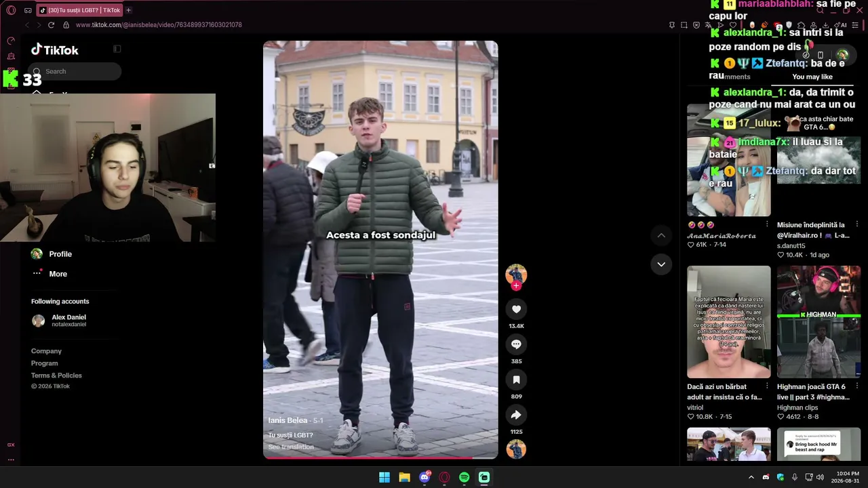This screenshot has height=488, width=868.
Task: Open the volume tray control
Action: coord(820,477)
